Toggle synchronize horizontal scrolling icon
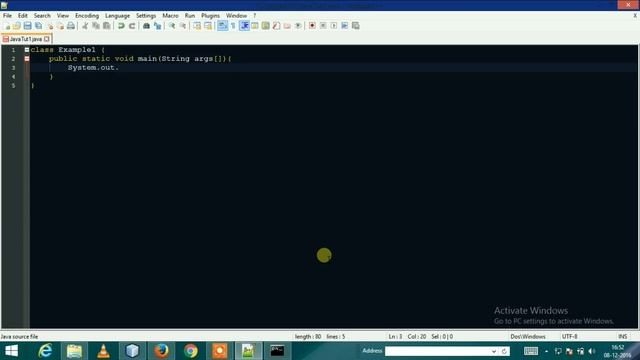 [x=208, y=26]
